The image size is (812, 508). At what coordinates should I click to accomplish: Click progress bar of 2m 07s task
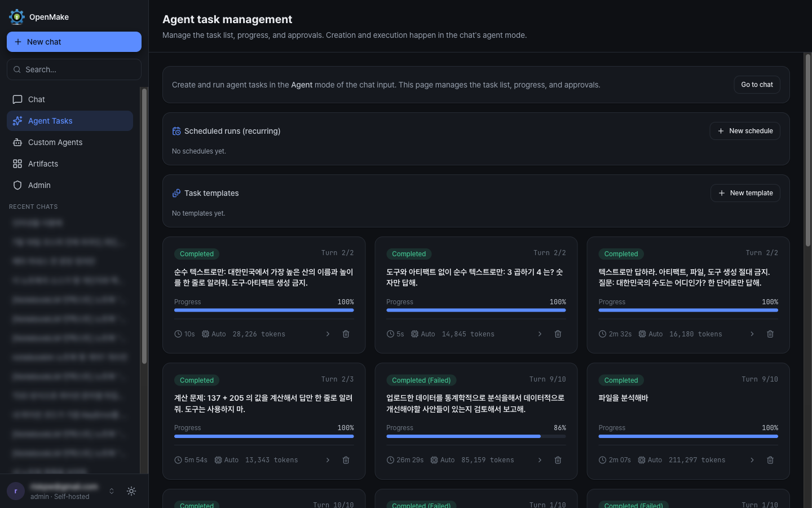[688, 436]
